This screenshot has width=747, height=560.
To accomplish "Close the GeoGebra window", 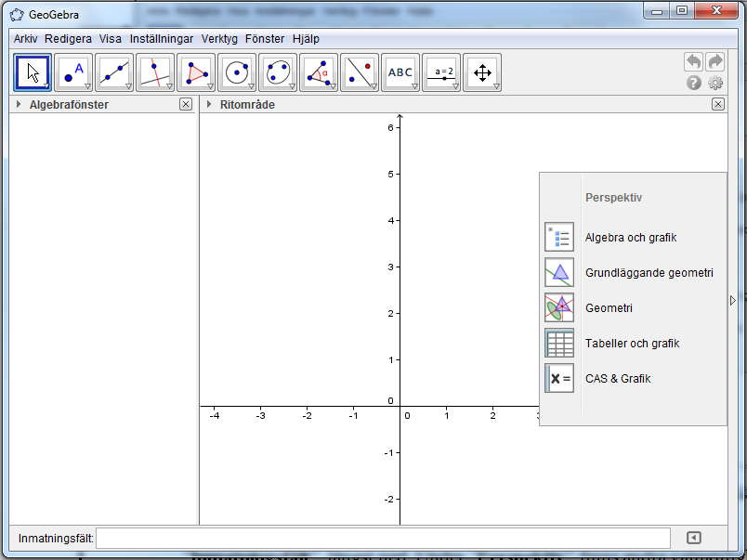I will click(716, 11).
